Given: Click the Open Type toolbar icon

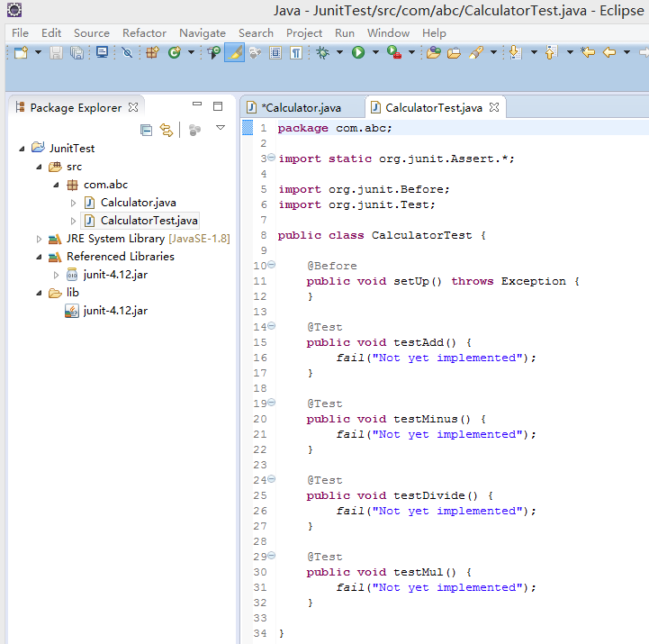Looking at the screenshot, I should pos(213,52).
